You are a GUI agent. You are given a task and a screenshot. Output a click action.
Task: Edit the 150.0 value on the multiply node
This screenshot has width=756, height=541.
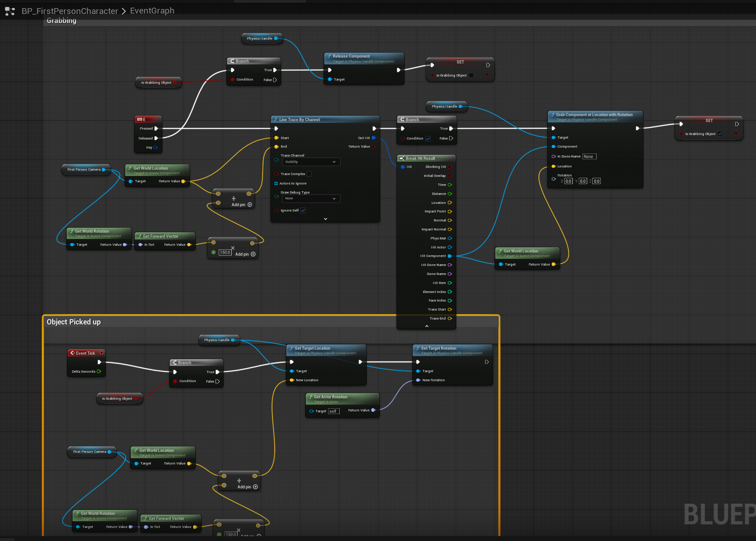click(225, 252)
